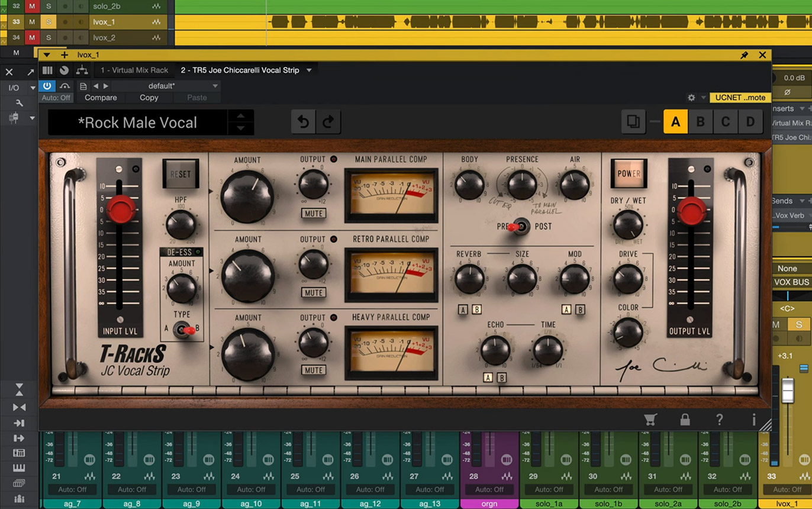Open the question mark help icon
Viewport: 812px width, 509px height.
[x=719, y=420]
